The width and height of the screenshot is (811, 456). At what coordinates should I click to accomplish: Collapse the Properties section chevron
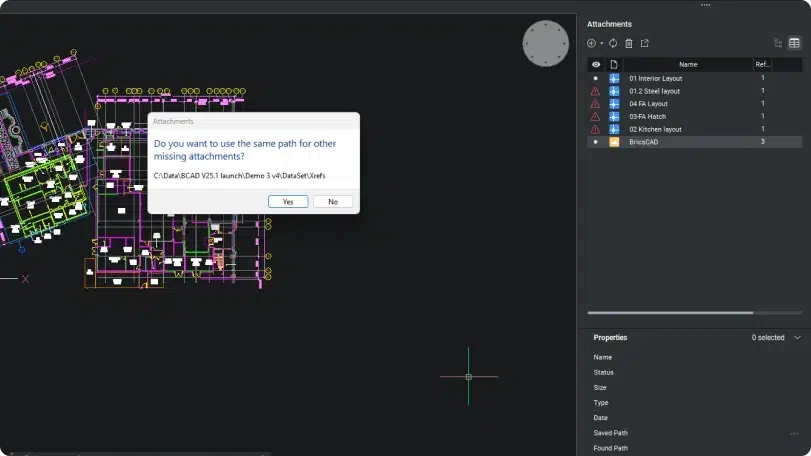tap(797, 338)
